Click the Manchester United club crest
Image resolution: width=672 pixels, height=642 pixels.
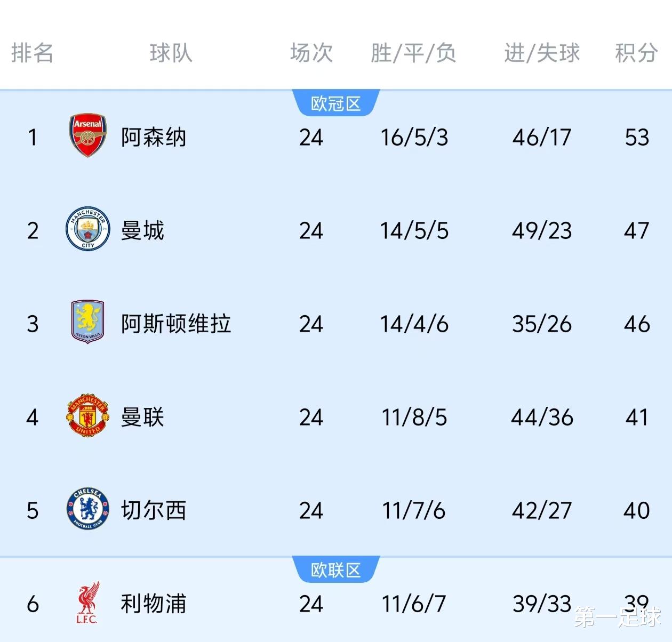click(88, 416)
